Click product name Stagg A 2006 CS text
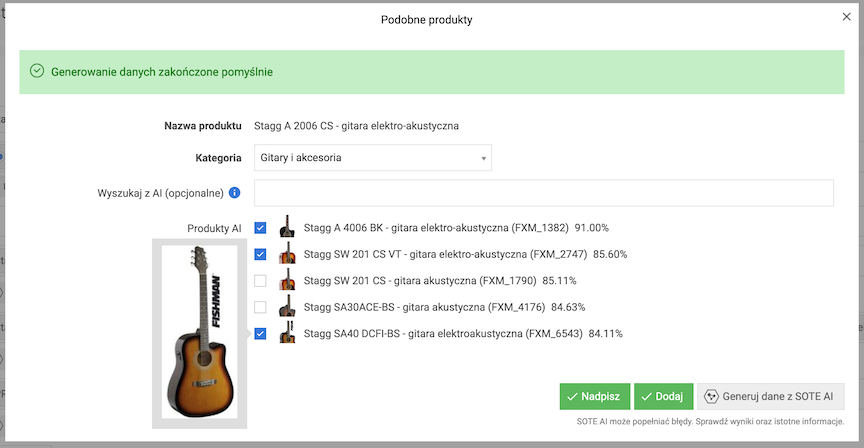The image size is (864, 448). click(356, 126)
